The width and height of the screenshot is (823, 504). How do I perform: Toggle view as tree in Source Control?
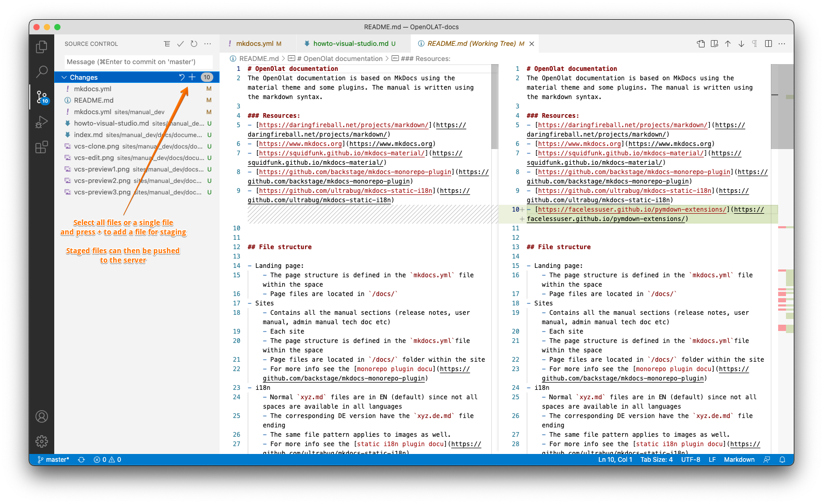pos(167,44)
